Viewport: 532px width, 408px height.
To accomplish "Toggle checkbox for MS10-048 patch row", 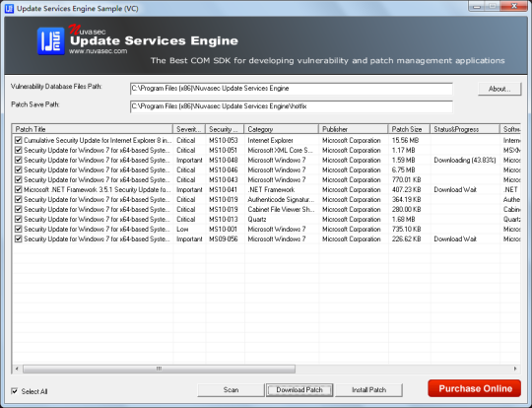I will (x=19, y=160).
